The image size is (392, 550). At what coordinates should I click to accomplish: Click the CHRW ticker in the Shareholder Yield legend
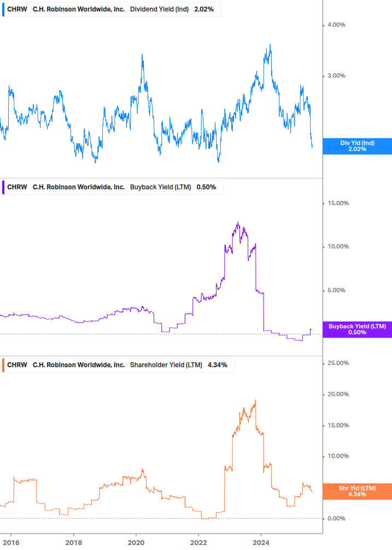[x=17, y=365]
